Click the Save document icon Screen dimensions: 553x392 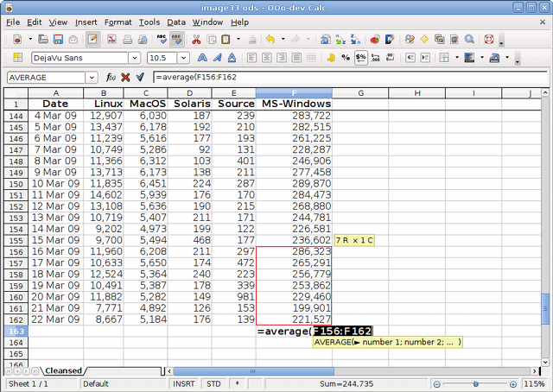[57, 39]
